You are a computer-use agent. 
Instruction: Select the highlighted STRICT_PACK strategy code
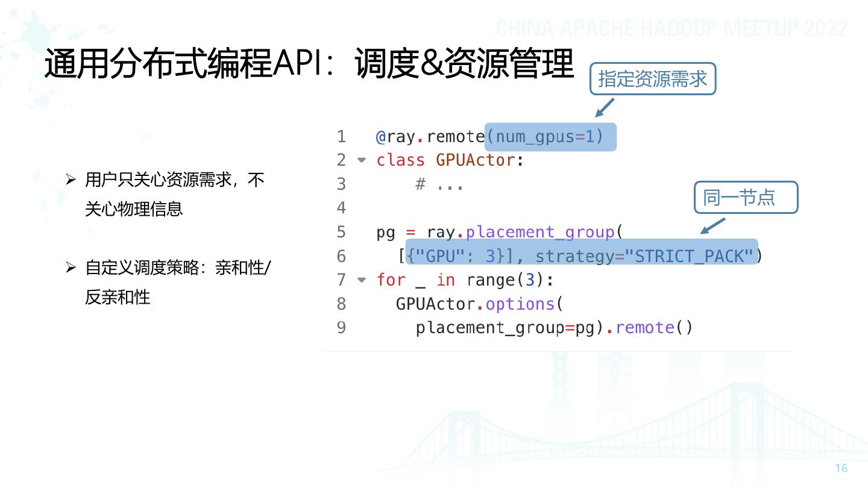pyautogui.click(x=581, y=256)
